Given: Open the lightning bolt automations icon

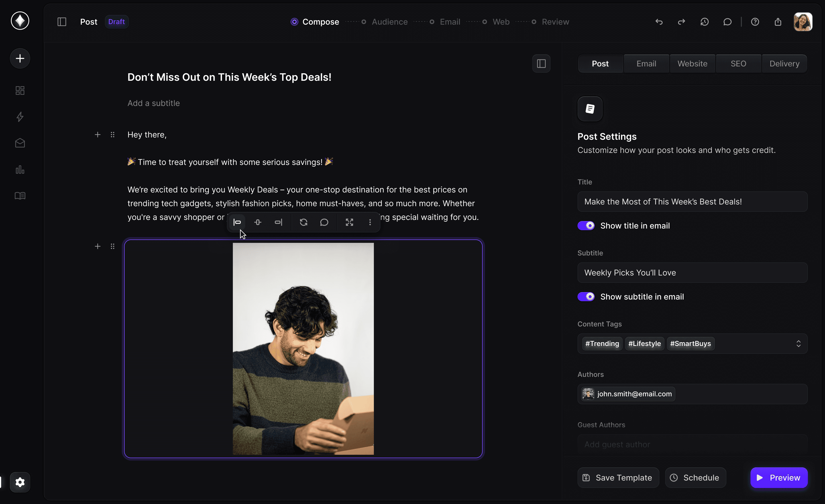Looking at the screenshot, I should click(20, 117).
